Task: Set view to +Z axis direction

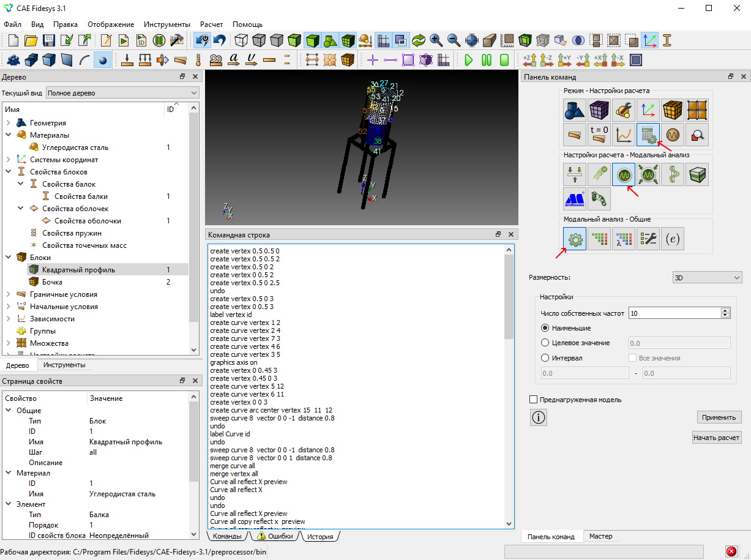Action: (x=529, y=60)
